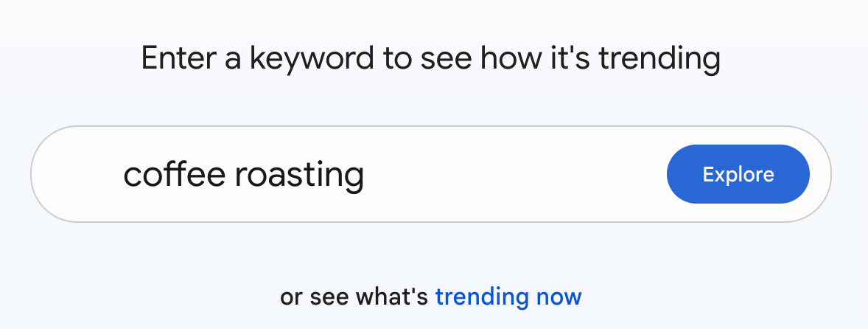Click empty space between text and Explore
The height and width of the screenshot is (329, 868).
coord(516,175)
